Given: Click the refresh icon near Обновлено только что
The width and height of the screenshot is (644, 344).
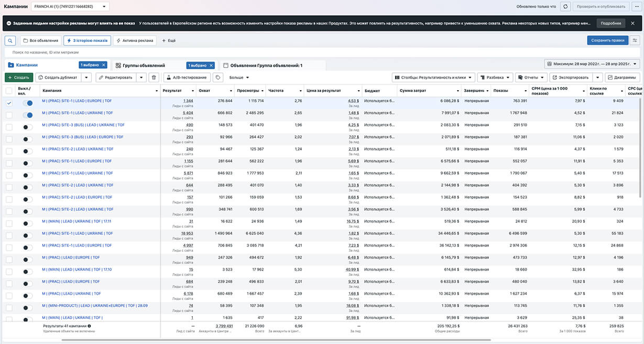Looking at the screenshot, I should (x=565, y=7).
